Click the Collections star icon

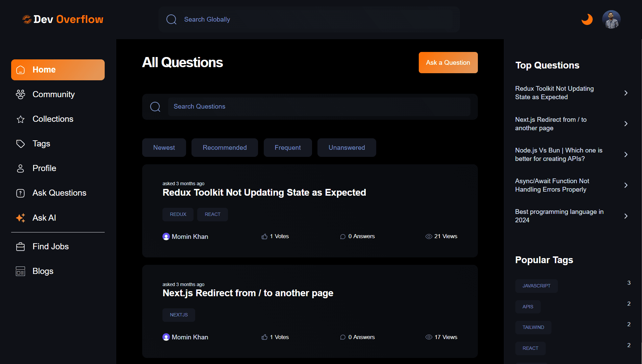[x=21, y=119]
